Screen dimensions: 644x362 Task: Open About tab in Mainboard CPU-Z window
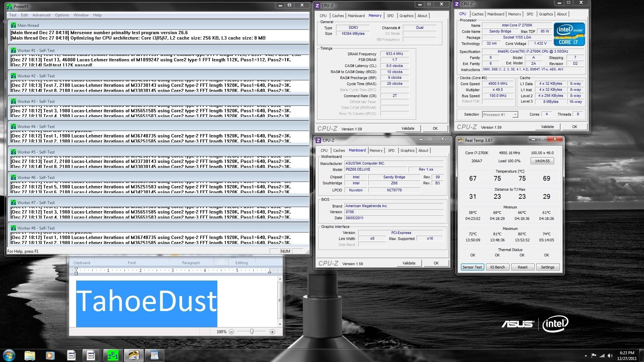pyautogui.click(x=423, y=150)
